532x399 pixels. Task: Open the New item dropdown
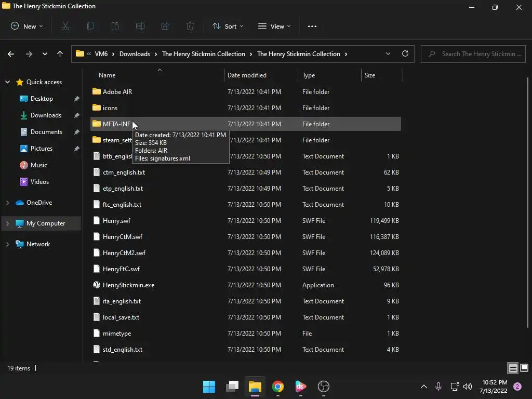tap(27, 26)
